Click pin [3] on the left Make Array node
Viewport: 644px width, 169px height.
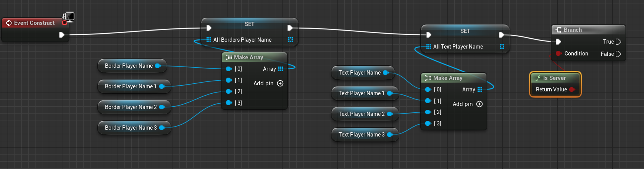(x=229, y=103)
